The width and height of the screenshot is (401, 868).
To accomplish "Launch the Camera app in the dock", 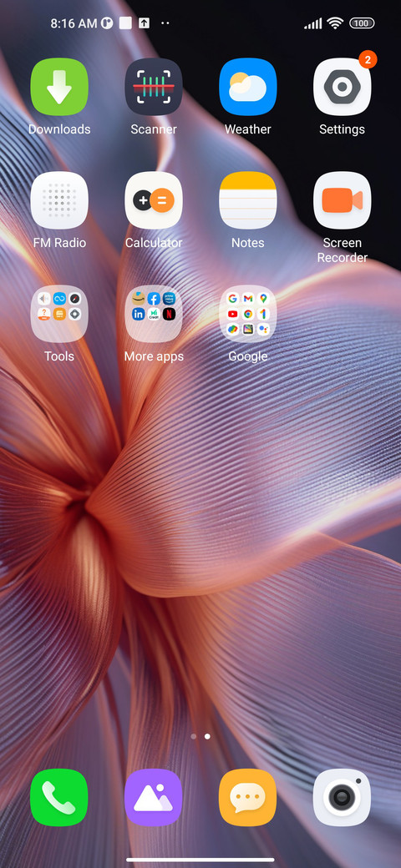I will pos(343,797).
